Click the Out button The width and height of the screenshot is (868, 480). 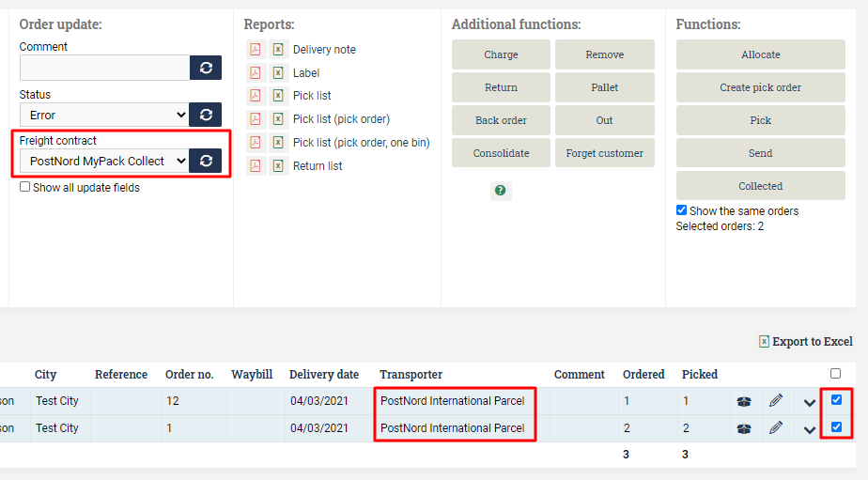pyautogui.click(x=605, y=120)
